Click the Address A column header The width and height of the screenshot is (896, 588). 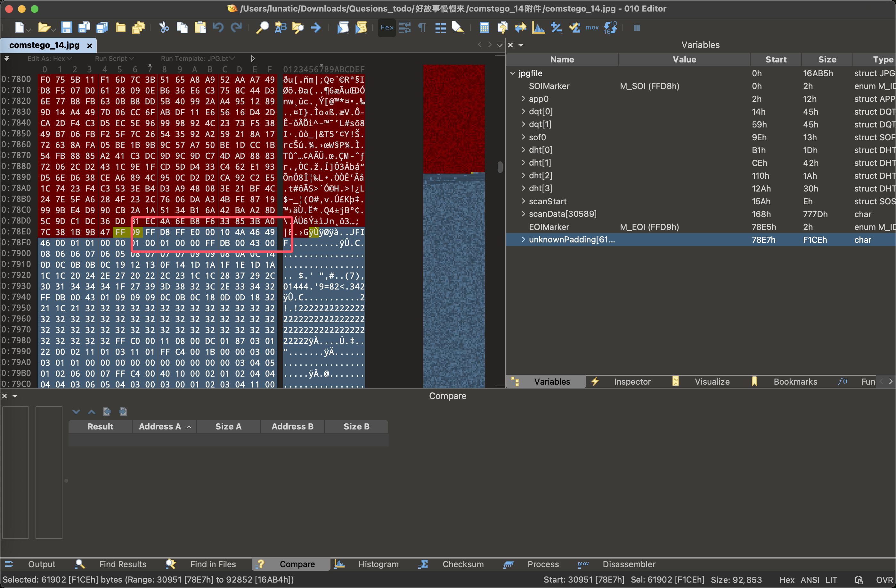coord(160,427)
